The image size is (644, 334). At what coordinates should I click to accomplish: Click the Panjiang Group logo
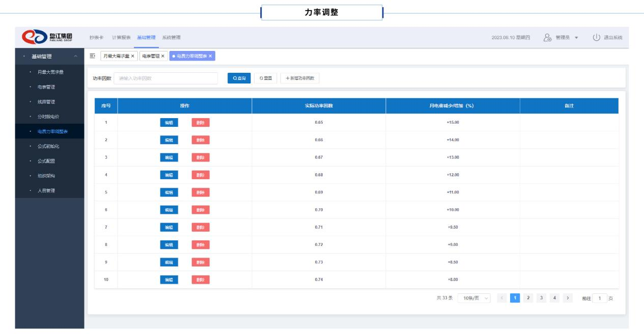48,38
